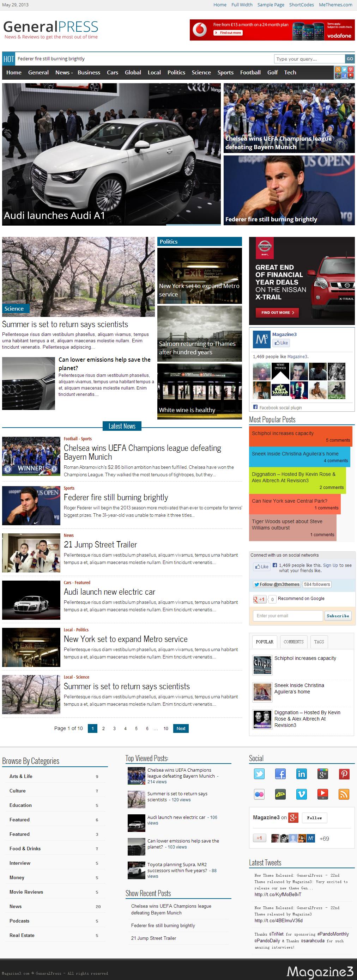The image size is (357, 980).
Task: Open Tech in navigation menu
Action: point(290,72)
